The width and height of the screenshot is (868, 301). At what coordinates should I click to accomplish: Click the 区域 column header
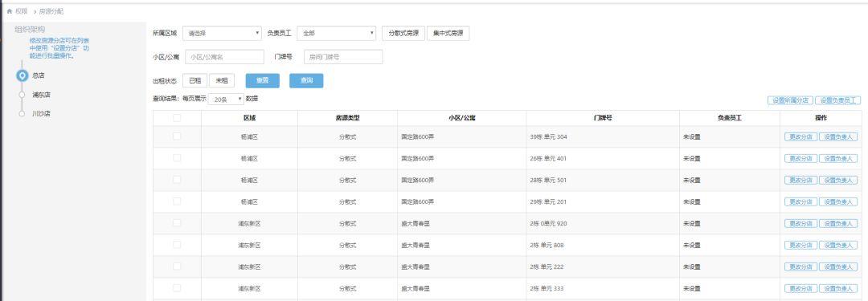pyautogui.click(x=250, y=118)
